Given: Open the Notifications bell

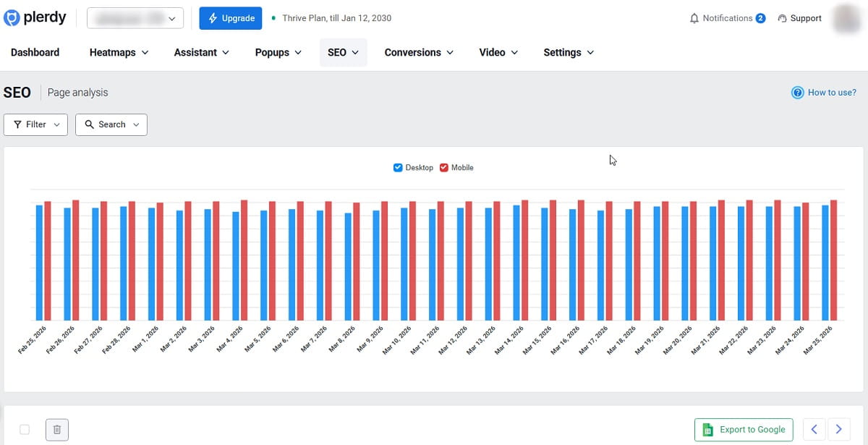Looking at the screenshot, I should [694, 18].
